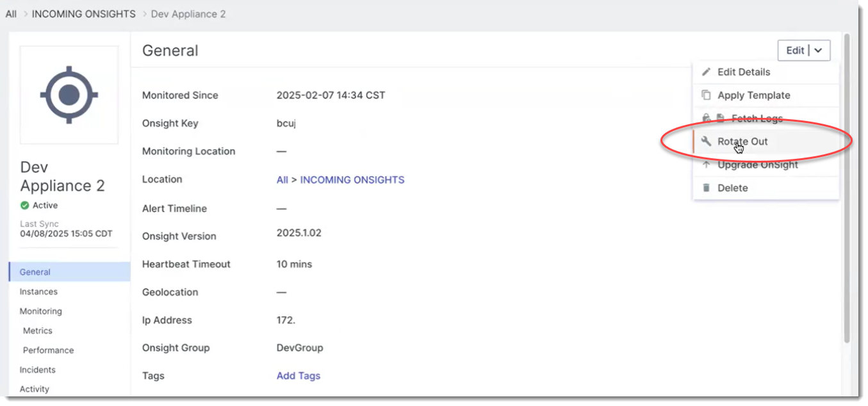This screenshot has height=406, width=868.
Task: Click the Add Tags link
Action: 298,376
